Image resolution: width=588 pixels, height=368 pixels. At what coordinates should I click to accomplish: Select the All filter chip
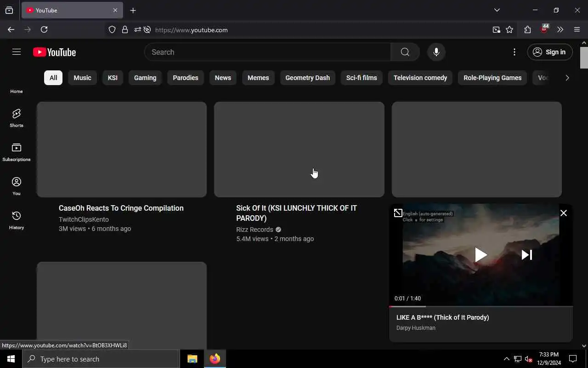click(53, 78)
